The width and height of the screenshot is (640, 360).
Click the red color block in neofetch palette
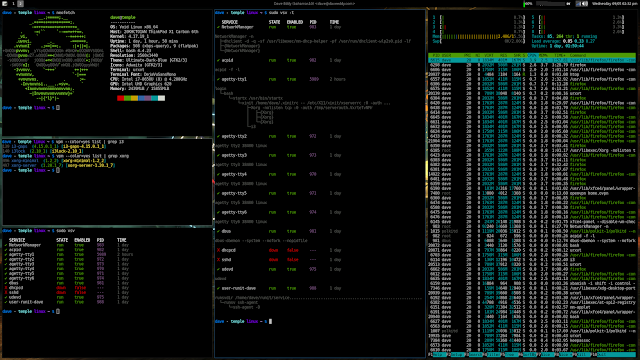(x=120, y=98)
